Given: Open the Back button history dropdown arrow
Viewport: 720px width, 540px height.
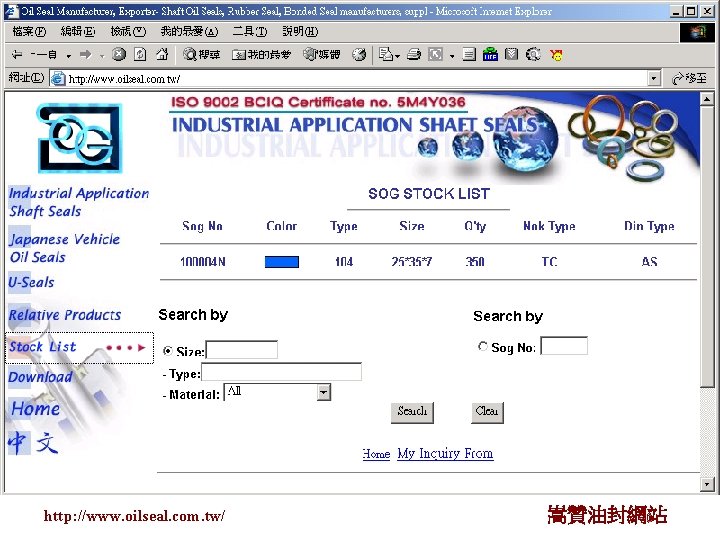Looking at the screenshot, I should [69, 56].
